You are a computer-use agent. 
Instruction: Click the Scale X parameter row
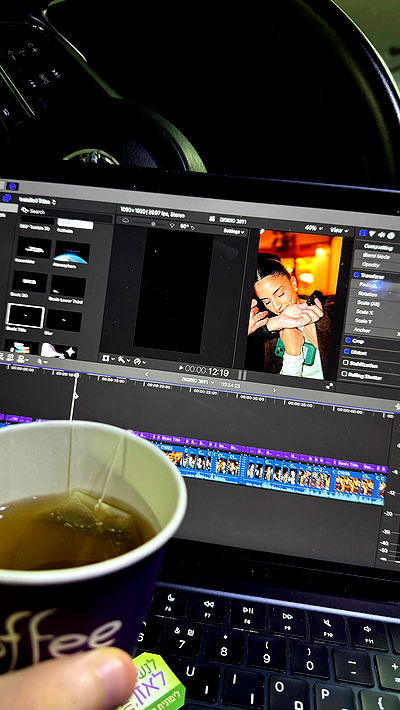[x=372, y=312]
